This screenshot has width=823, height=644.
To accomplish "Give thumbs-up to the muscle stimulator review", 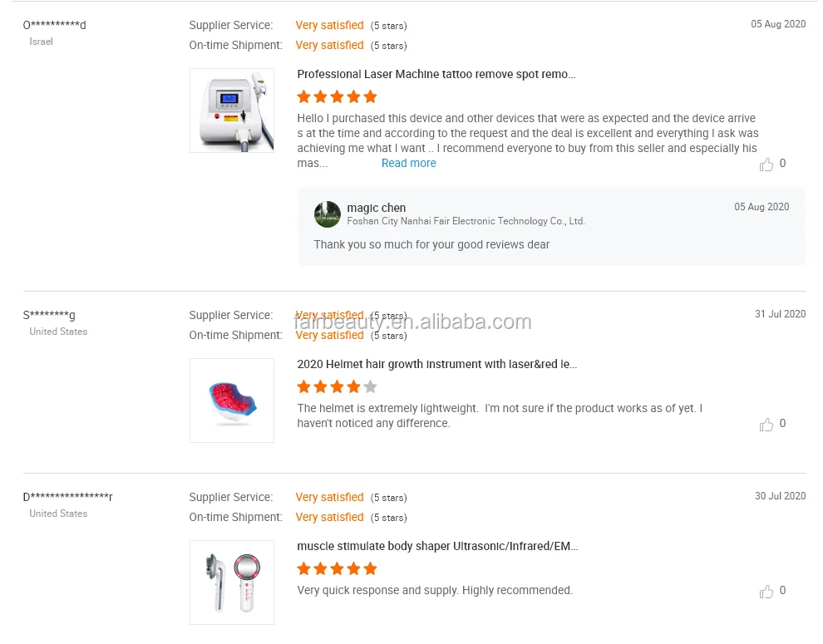I will (x=766, y=592).
